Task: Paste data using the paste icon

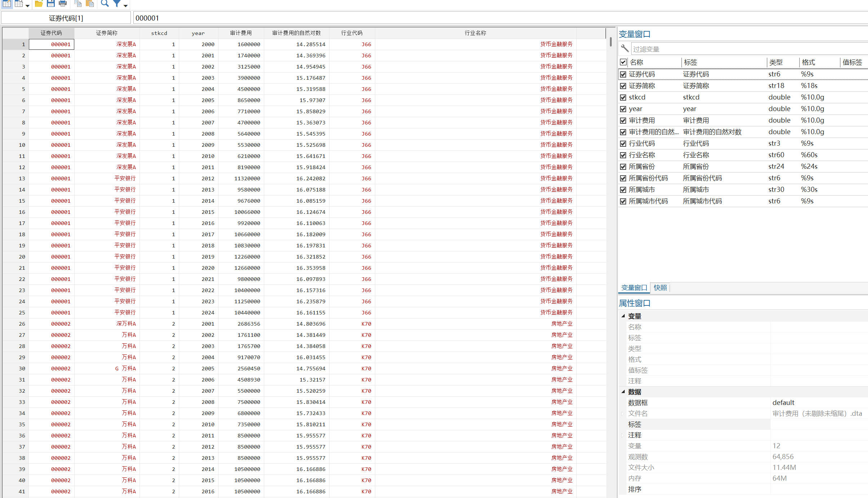Action: coord(90,4)
